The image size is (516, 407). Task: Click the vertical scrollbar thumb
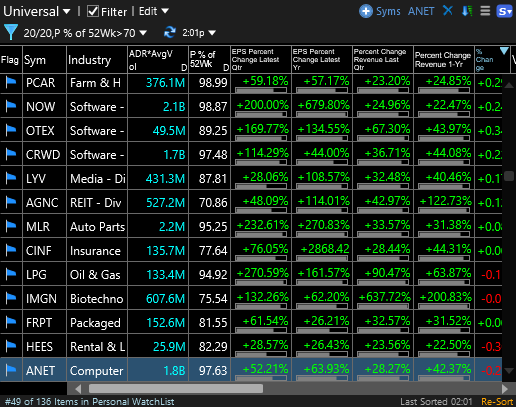click(x=509, y=176)
